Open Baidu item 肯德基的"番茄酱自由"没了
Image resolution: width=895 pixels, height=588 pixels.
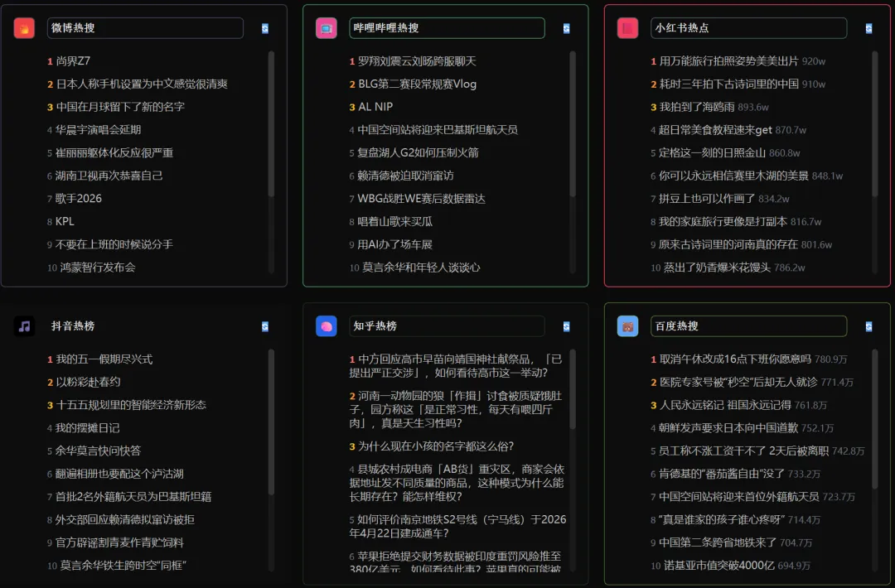722,474
